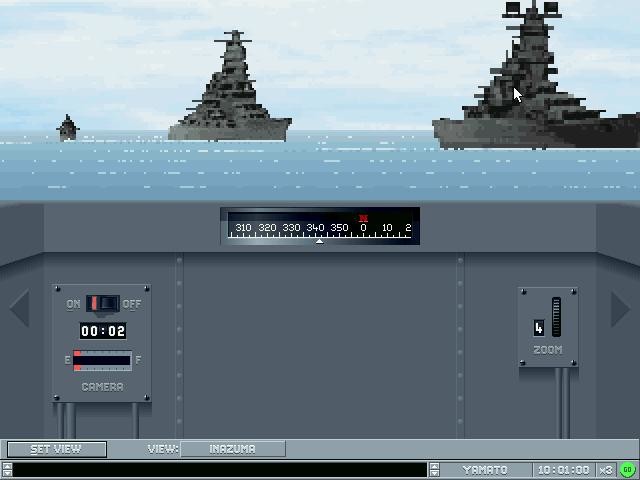Pan the view right with the right arrow

pyautogui.click(x=620, y=309)
